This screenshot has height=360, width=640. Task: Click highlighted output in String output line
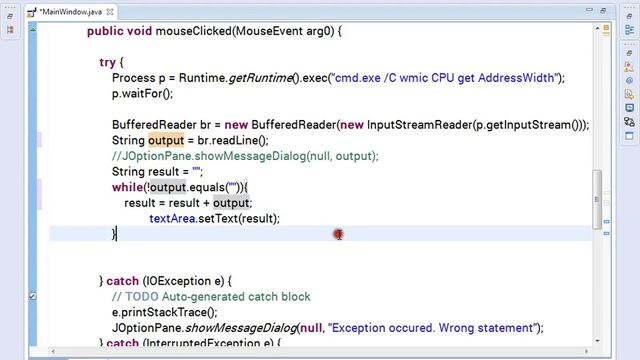[x=166, y=140]
